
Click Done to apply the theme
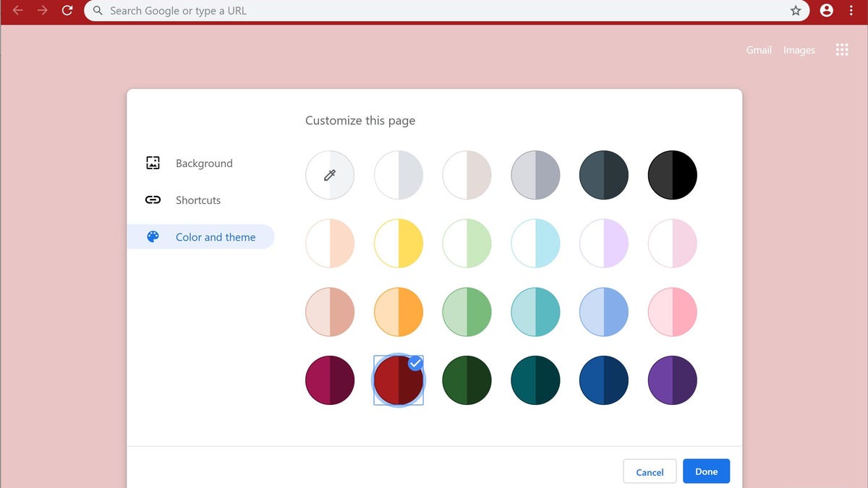point(706,471)
